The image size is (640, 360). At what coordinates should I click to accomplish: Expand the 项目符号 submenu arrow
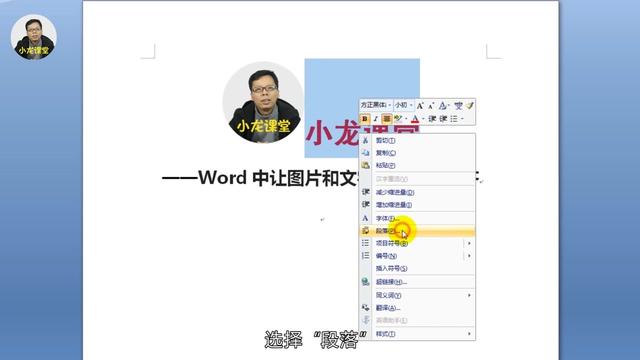click(x=469, y=243)
